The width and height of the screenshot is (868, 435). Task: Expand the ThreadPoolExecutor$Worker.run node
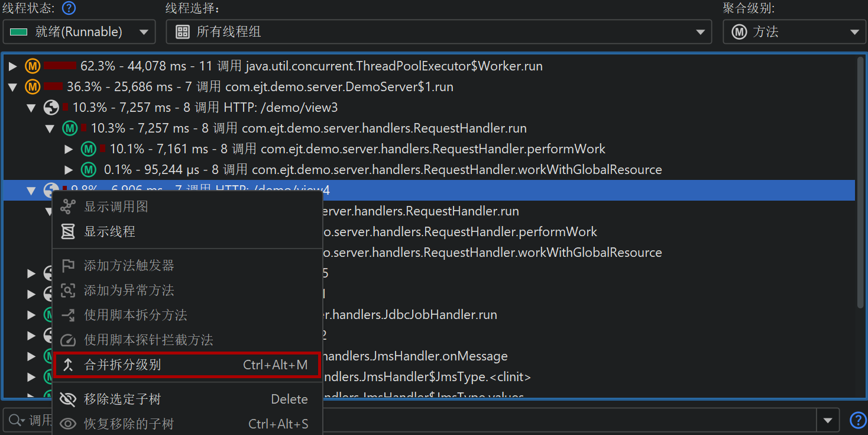coord(13,66)
